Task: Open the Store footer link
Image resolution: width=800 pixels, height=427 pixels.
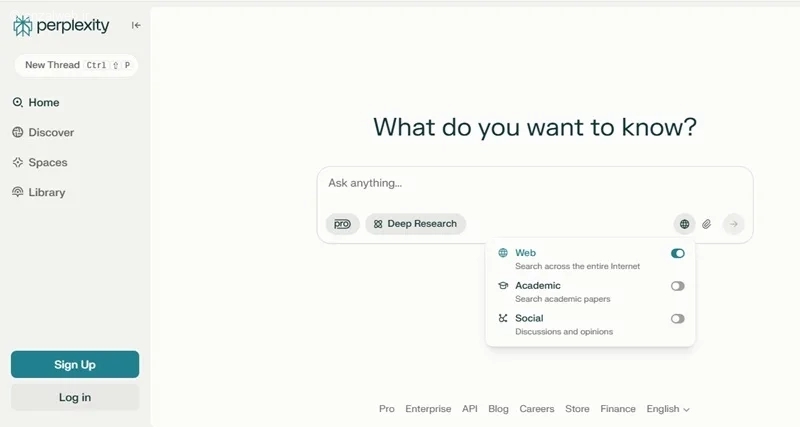Action: [x=577, y=409]
